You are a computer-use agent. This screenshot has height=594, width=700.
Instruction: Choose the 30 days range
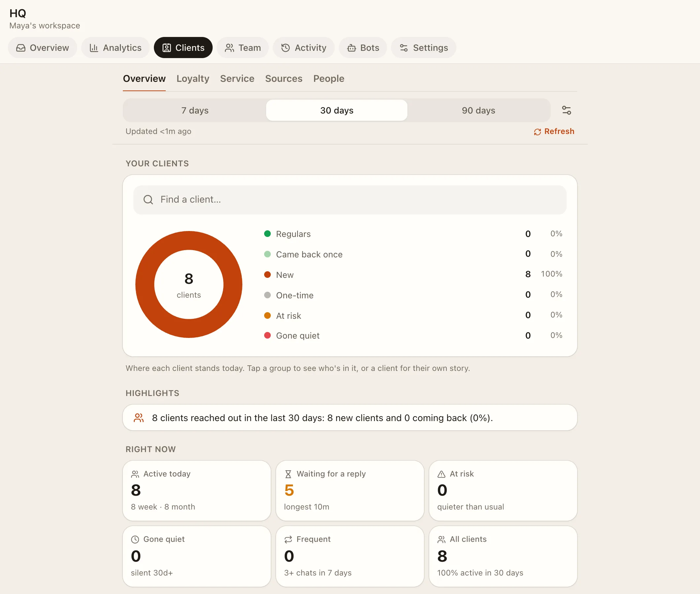point(336,110)
